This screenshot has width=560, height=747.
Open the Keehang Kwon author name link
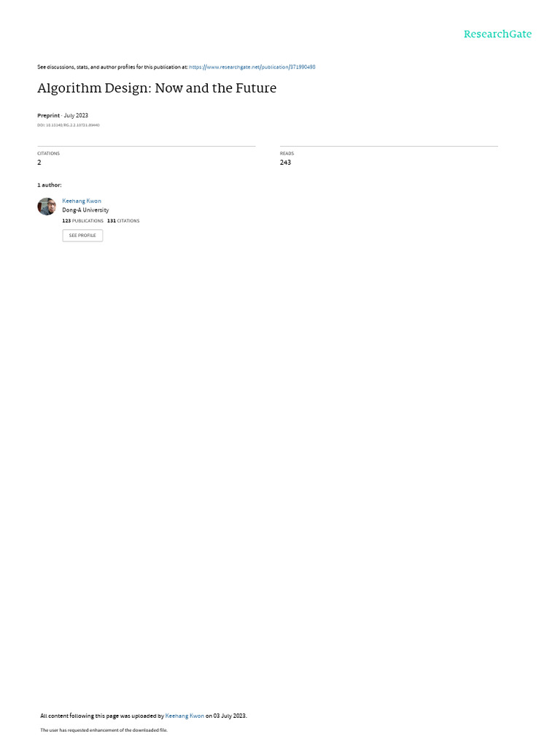click(82, 201)
